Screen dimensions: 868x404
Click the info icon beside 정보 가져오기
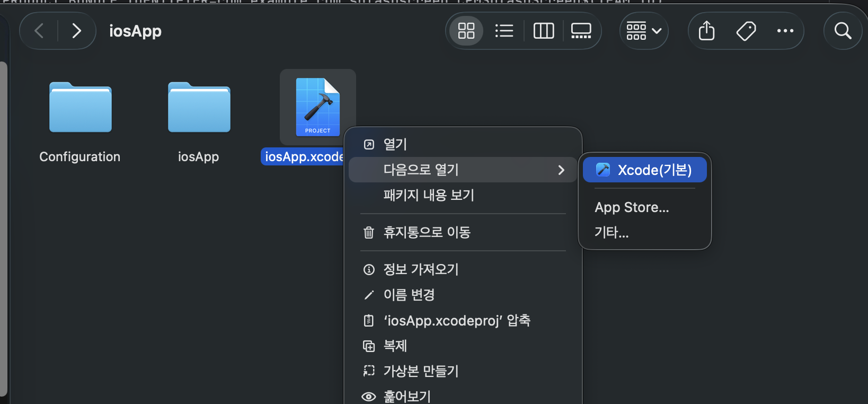tap(369, 269)
